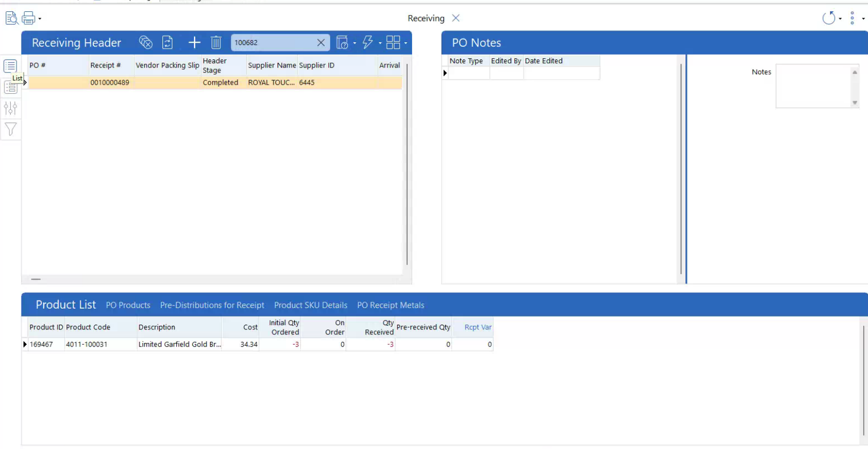Click the Cost column header
This screenshot has height=449, width=868.
pos(241,327)
